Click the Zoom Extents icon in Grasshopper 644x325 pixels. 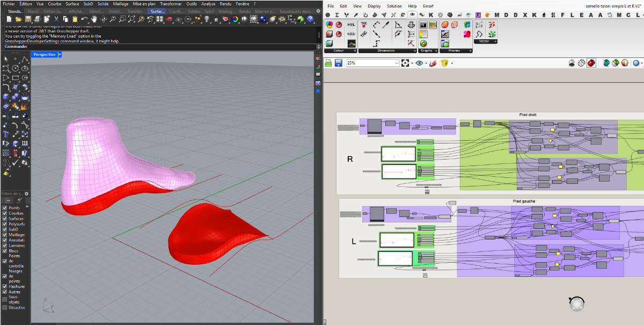click(x=406, y=63)
